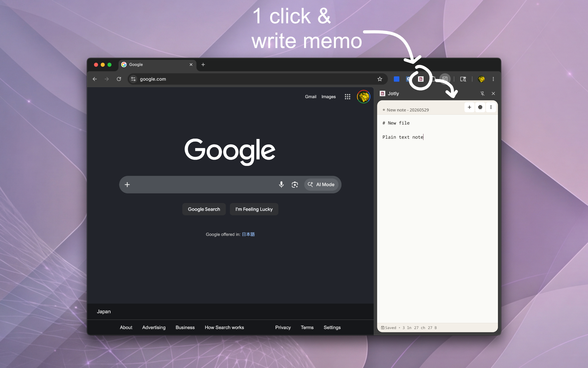Click the '3 ln 27 ch 27 B' counter
The height and width of the screenshot is (368, 588).
click(420, 328)
